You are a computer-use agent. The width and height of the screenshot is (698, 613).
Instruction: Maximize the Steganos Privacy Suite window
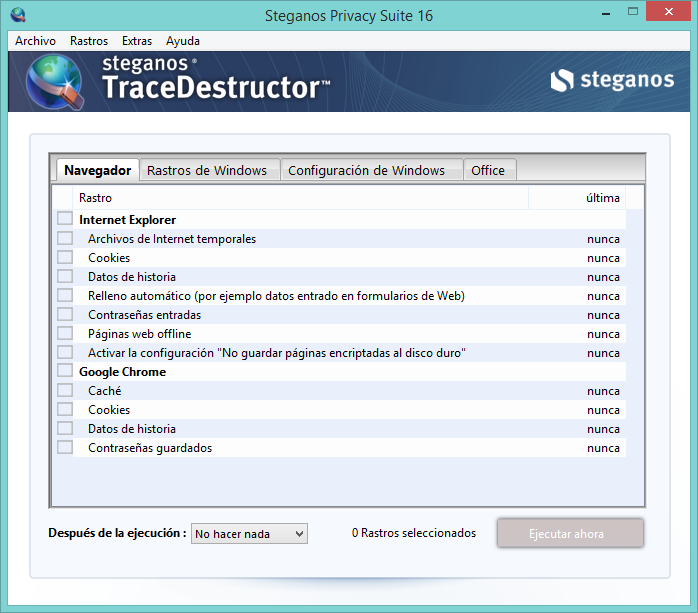pos(633,12)
